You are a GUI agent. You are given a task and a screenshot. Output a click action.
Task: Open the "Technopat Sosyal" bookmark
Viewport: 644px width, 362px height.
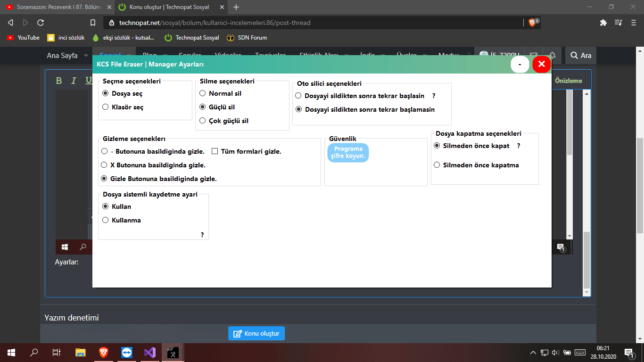(x=191, y=38)
